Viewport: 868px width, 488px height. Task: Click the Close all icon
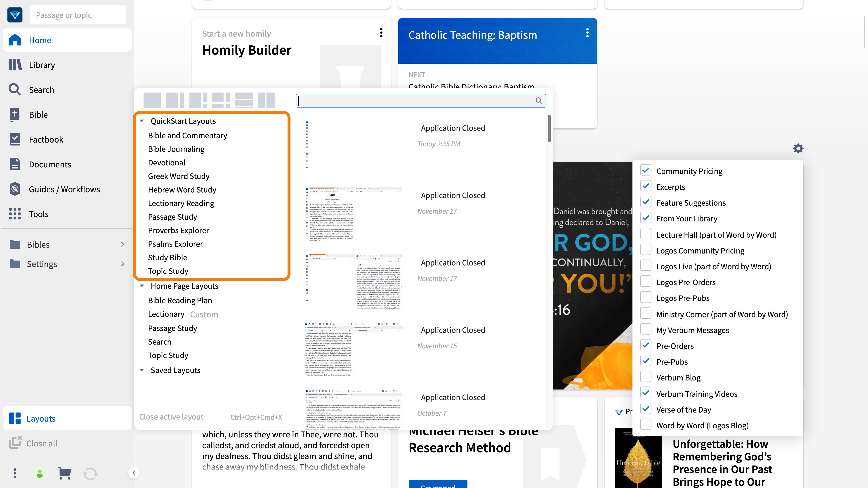click(16, 442)
